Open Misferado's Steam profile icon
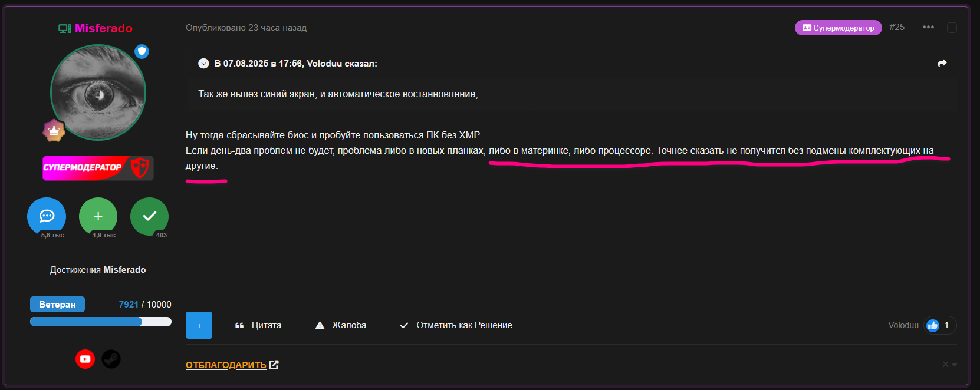The width and height of the screenshot is (980, 390). pos(111,359)
